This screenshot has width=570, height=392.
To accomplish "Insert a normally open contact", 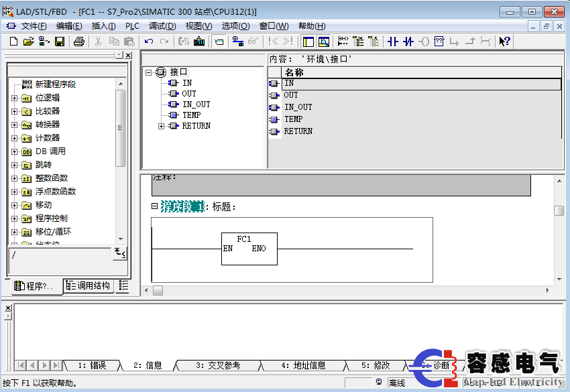I will coord(392,42).
